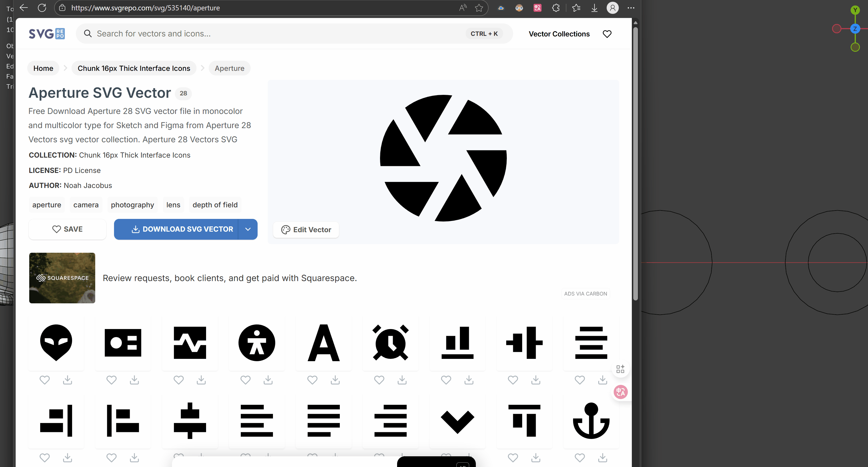
Task: Open the browser favorites list icon
Action: pos(576,8)
